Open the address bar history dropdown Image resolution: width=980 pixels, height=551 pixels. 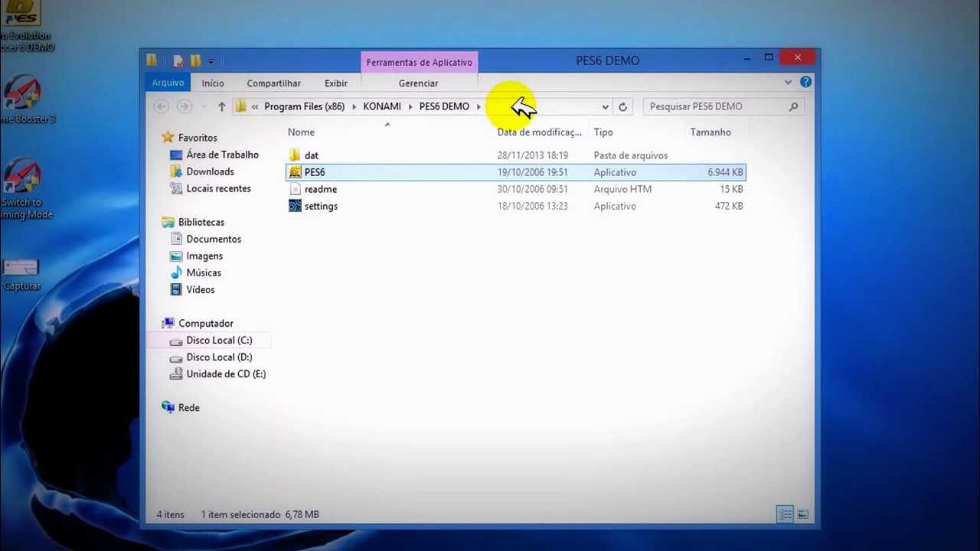click(605, 106)
